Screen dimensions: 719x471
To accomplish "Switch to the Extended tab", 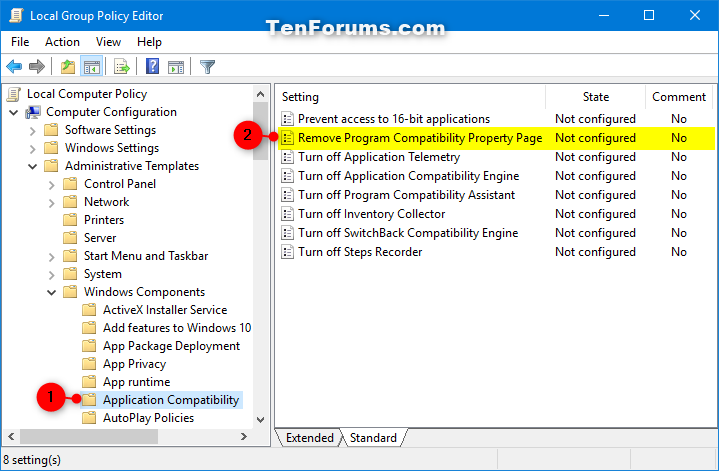I will click(310, 438).
